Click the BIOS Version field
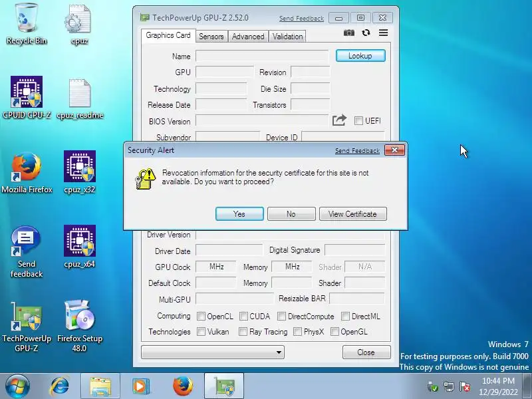 (262, 121)
